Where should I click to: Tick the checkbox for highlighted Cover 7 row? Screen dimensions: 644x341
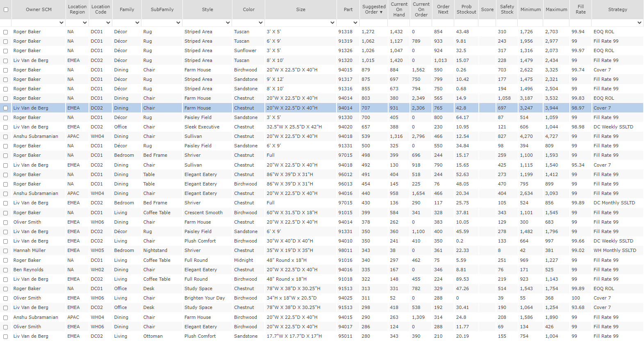(x=6, y=108)
